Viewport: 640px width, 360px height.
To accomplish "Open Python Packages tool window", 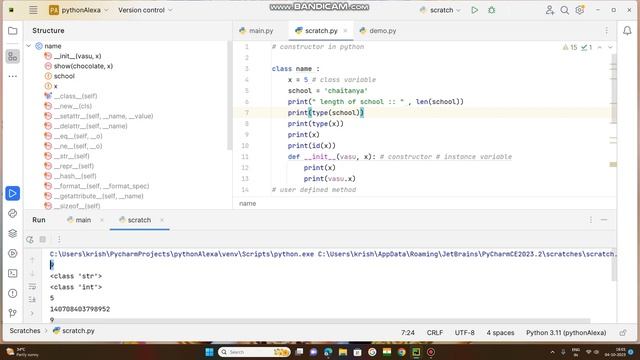I will coord(13,213).
